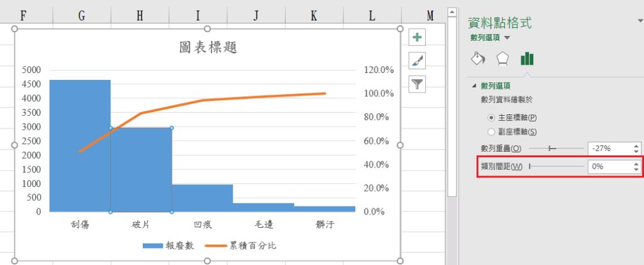This screenshot has width=644, height=265.
Task: Open the task pane options arrow at top right
Action: (x=640, y=22)
